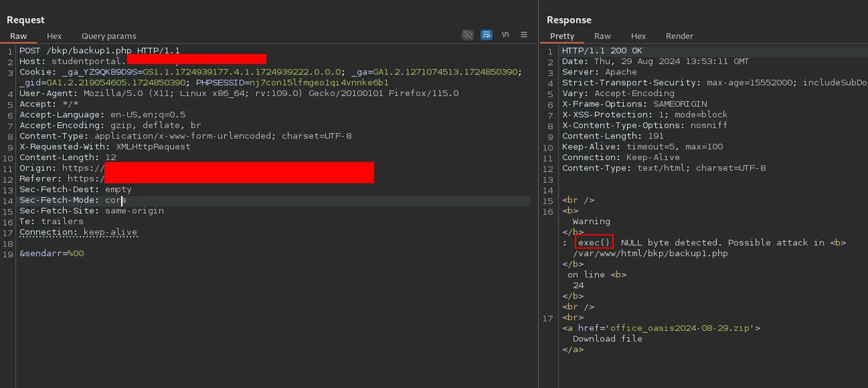
Task: Click the &sendarr=%00 request body line
Action: 52,254
